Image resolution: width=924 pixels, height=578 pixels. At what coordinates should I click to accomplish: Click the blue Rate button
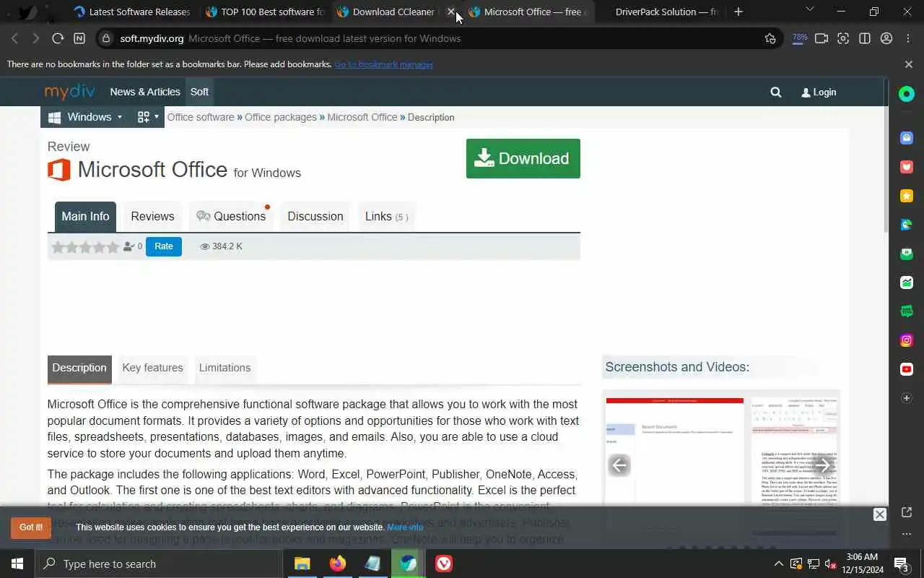(164, 246)
